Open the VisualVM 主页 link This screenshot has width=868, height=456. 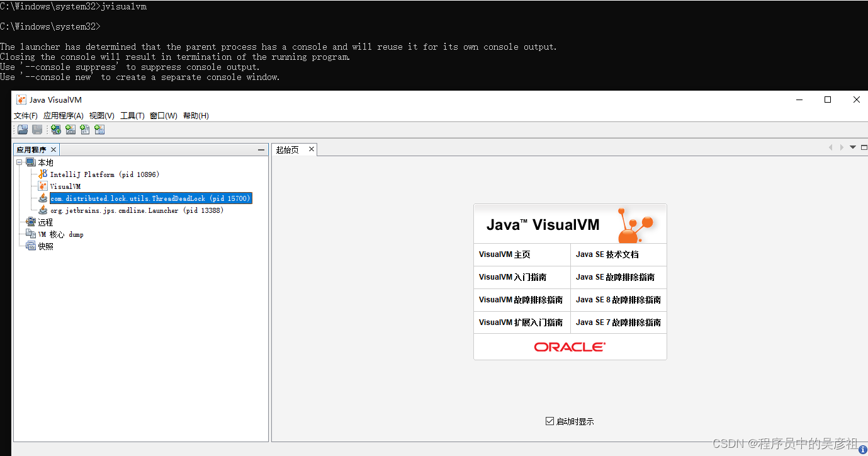click(x=505, y=254)
